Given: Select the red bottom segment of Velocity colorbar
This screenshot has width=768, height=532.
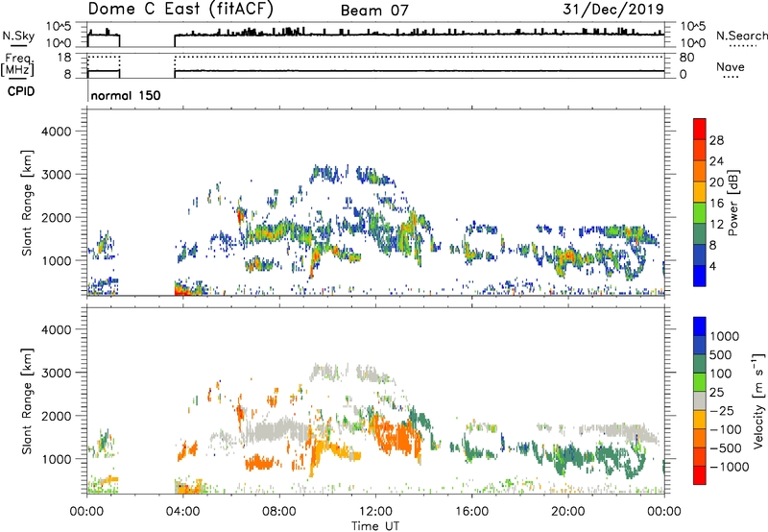Looking at the screenshot, I should tap(700, 475).
